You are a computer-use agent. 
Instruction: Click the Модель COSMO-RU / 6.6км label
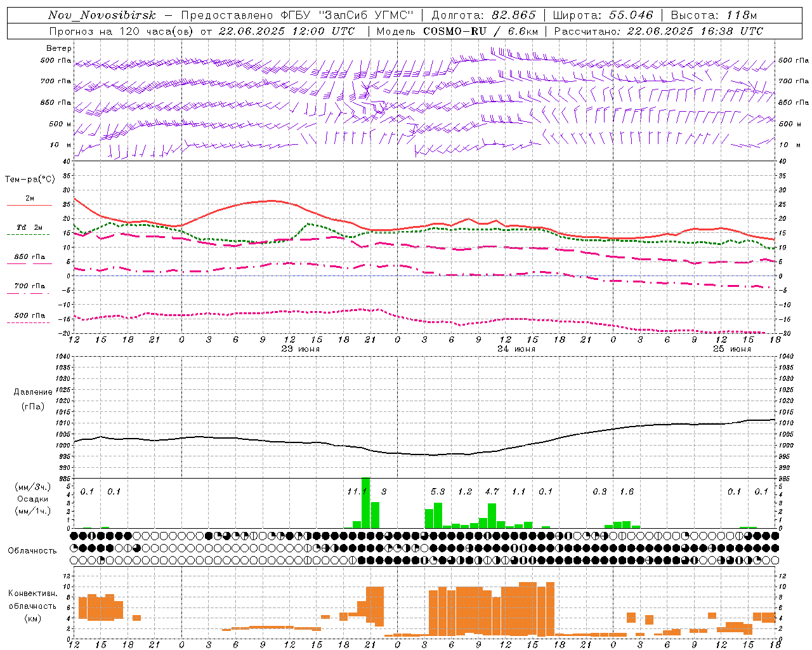[x=457, y=31]
